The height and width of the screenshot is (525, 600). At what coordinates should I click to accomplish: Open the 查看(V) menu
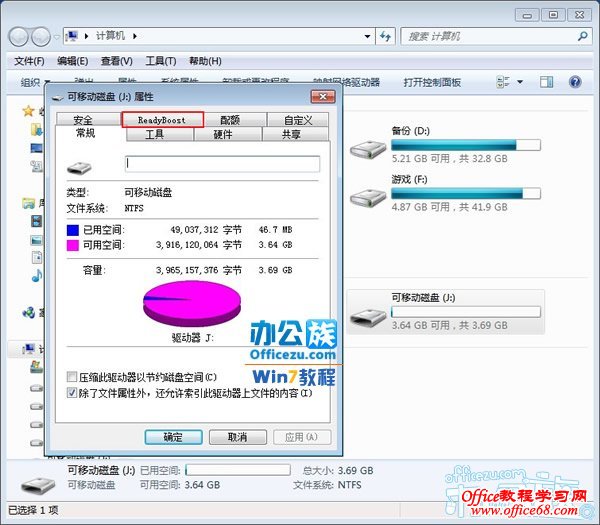coord(116,61)
